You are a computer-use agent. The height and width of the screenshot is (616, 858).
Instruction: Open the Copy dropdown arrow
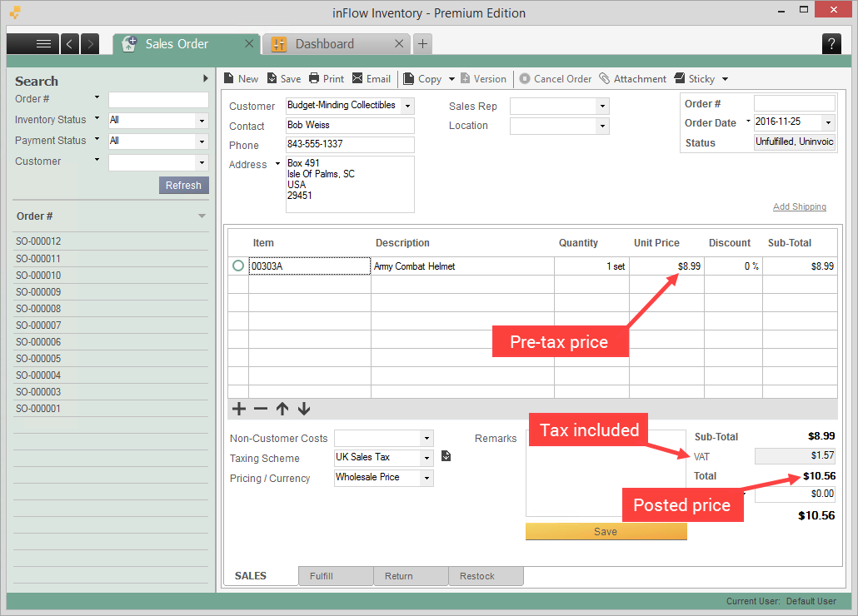pos(451,79)
